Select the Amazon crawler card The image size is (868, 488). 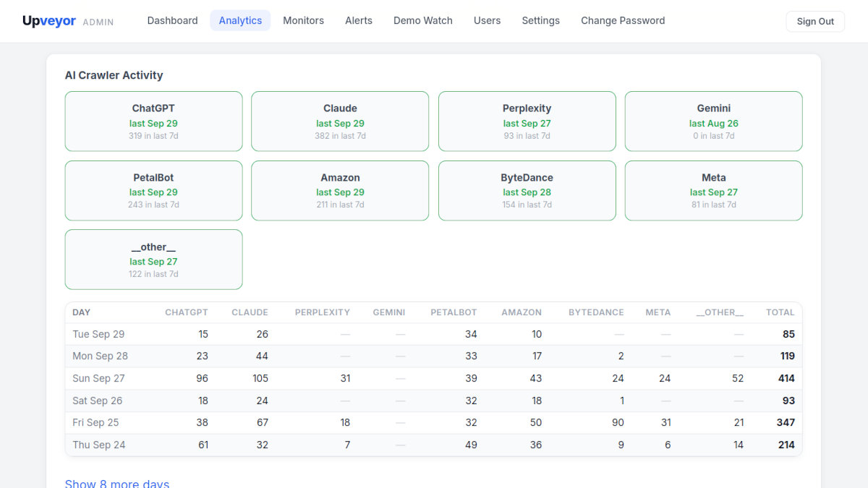[x=340, y=190]
